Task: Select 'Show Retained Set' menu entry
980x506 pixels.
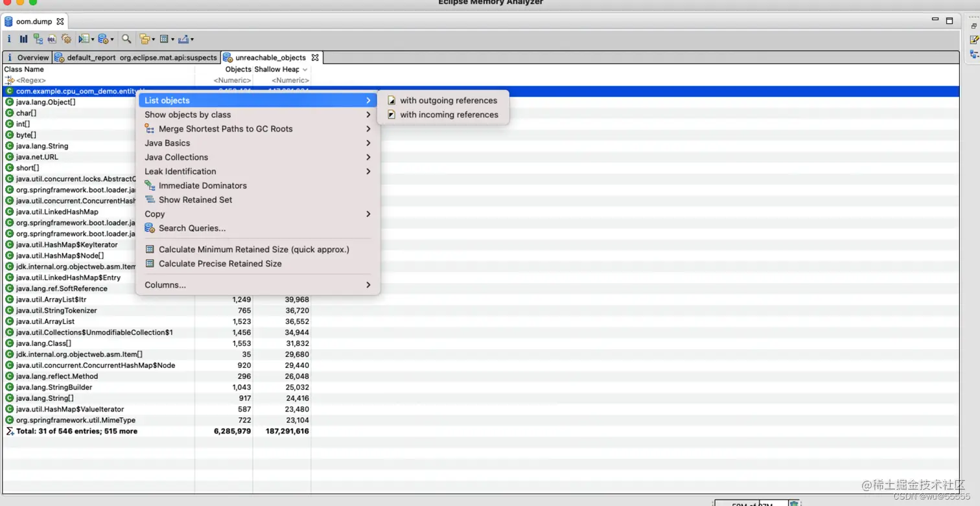Action: 258,200
